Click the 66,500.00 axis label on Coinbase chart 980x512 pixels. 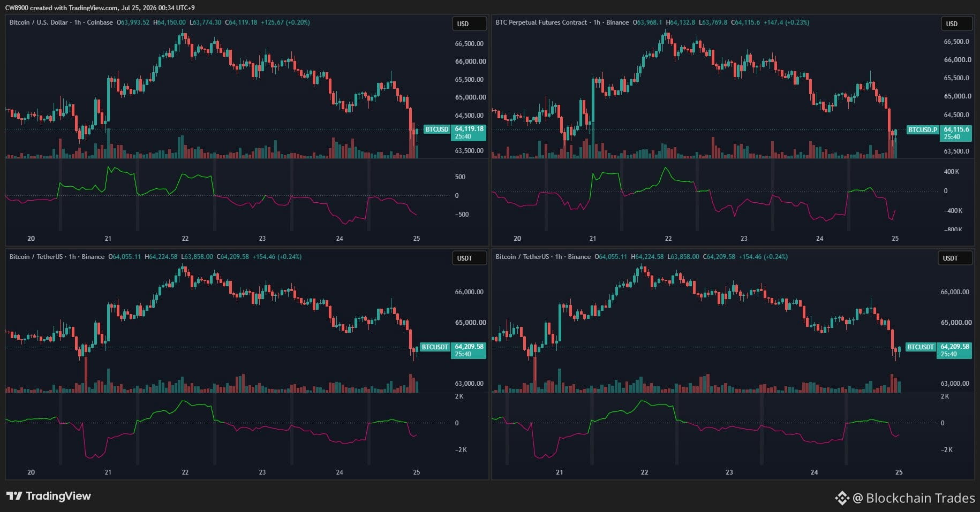pyautogui.click(x=469, y=44)
